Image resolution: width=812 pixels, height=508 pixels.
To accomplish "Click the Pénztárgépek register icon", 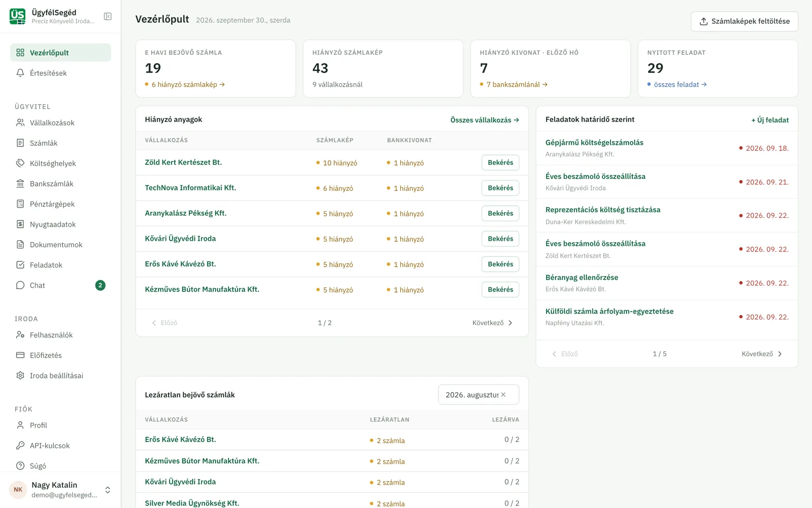I will click(20, 204).
